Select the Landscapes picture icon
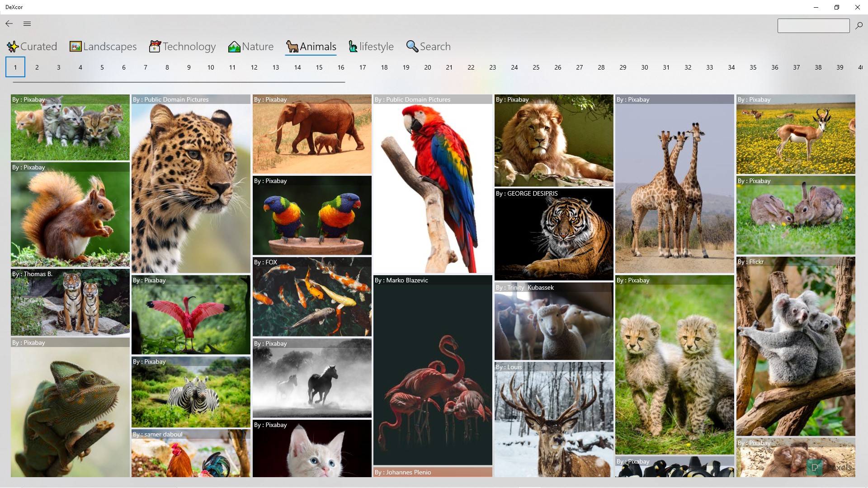 75,47
